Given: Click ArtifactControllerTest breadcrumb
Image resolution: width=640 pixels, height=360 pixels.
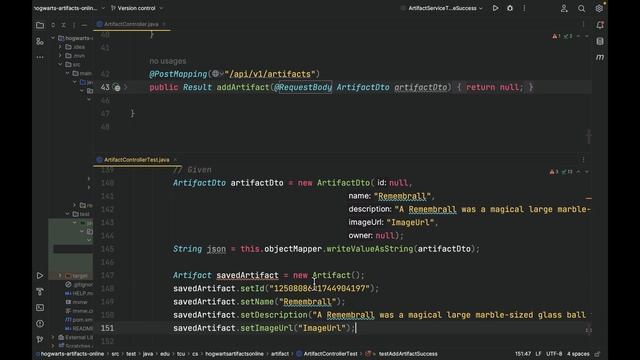Looking at the screenshot, I should click(x=330, y=354).
